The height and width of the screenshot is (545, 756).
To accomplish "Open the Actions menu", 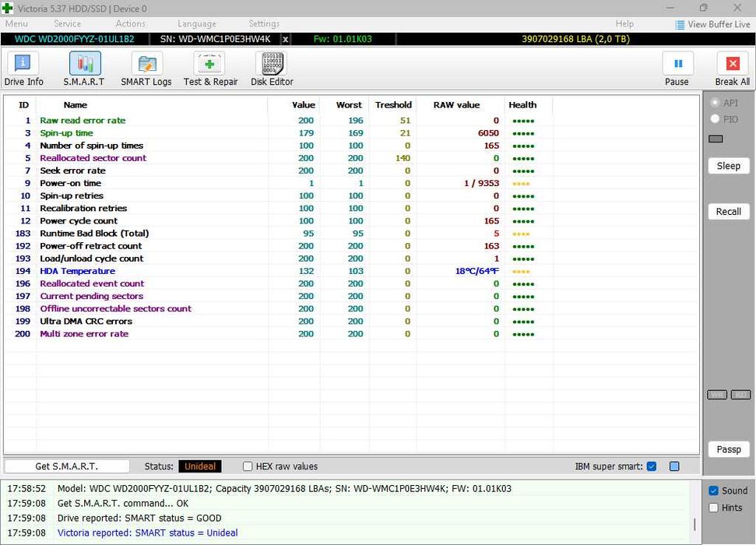I will (x=130, y=23).
